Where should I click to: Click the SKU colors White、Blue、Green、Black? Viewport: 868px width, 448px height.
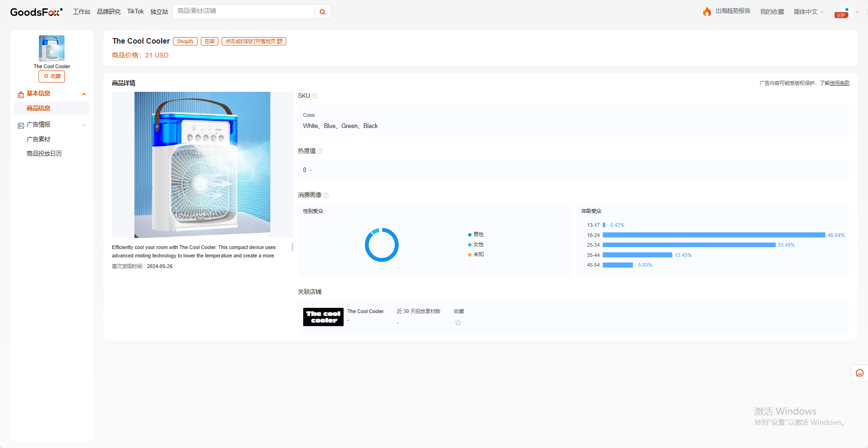pos(340,126)
